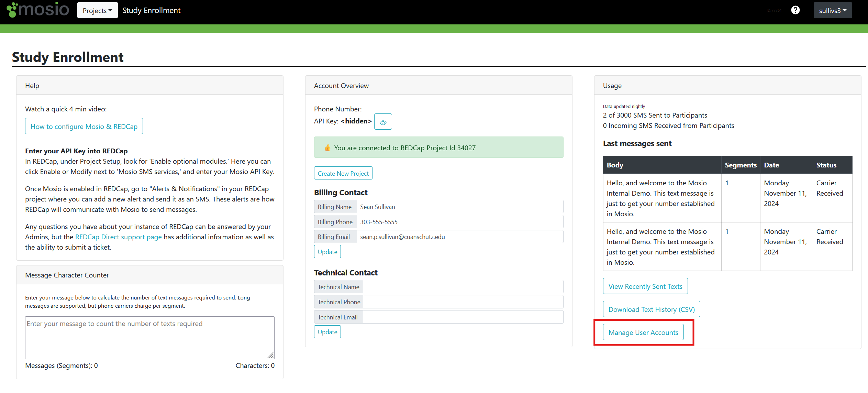Download Text History as CSV

651,309
